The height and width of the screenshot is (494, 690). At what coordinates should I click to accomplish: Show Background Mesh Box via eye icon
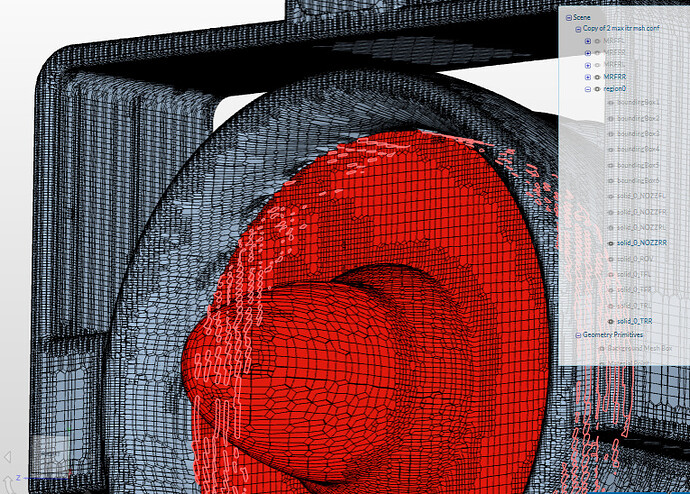point(602,348)
